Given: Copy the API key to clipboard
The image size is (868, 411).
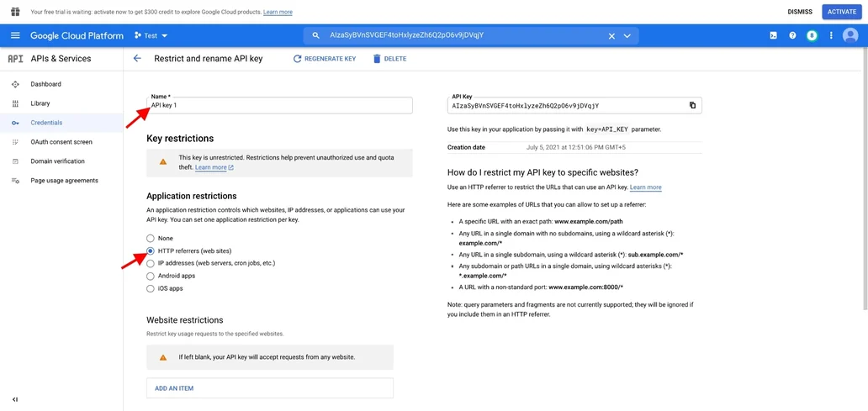Looking at the screenshot, I should tap(692, 105).
